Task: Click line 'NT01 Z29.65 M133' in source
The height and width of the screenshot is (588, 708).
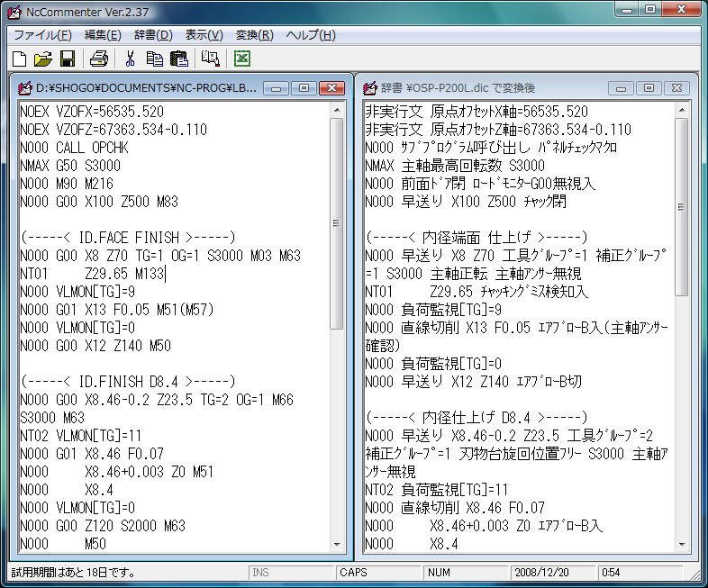Action: (x=93, y=274)
